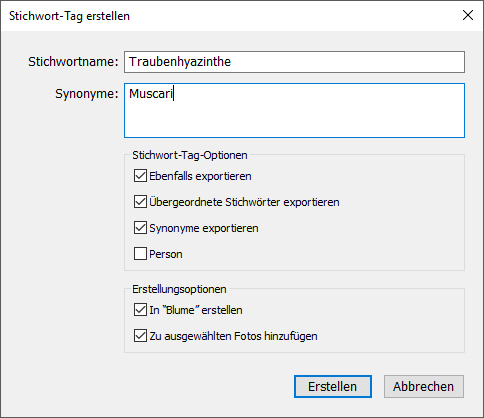Click the Stichwortname field containing Traubenhyazinthe

pos(294,62)
